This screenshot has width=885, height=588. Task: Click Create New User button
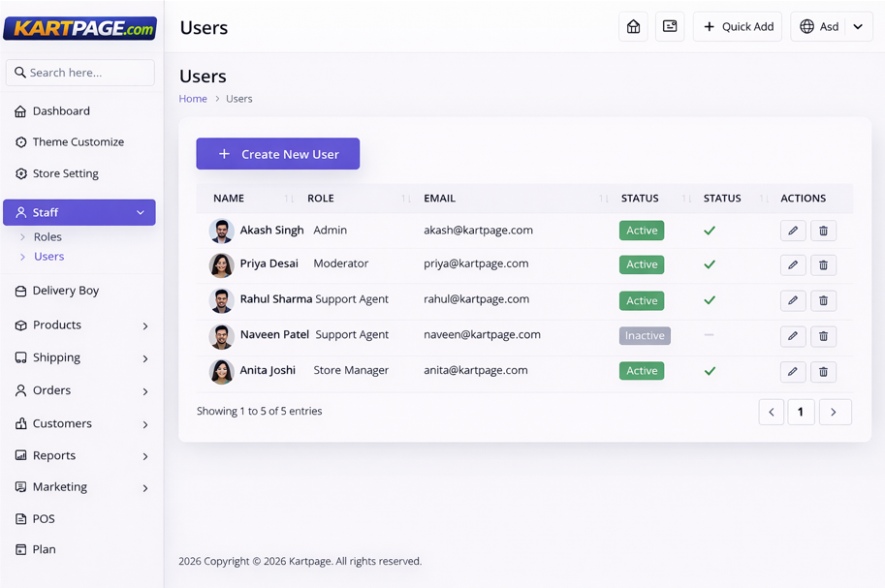pos(278,154)
